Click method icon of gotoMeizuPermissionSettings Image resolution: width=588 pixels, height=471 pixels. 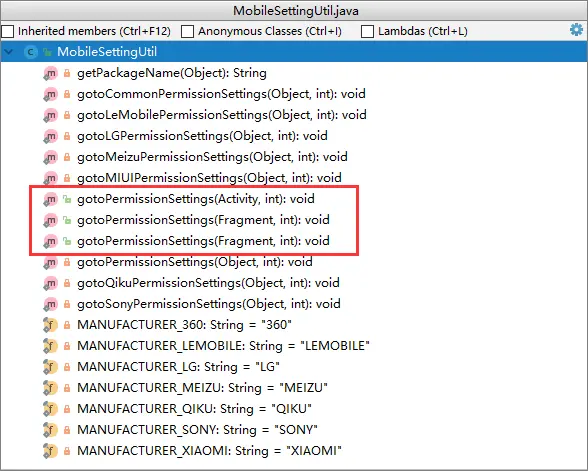(50, 157)
